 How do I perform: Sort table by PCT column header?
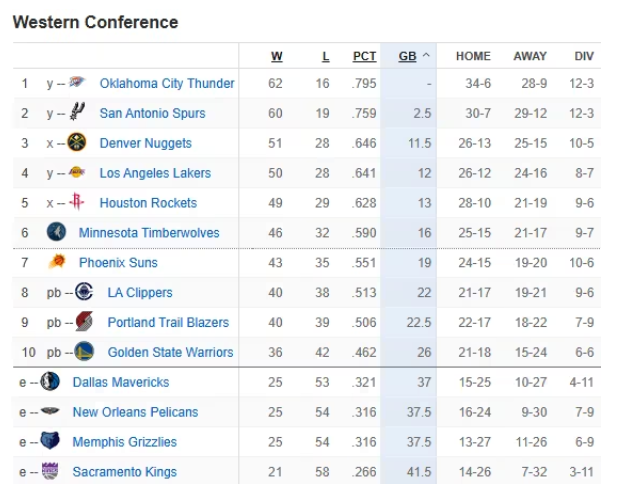pyautogui.click(x=364, y=56)
